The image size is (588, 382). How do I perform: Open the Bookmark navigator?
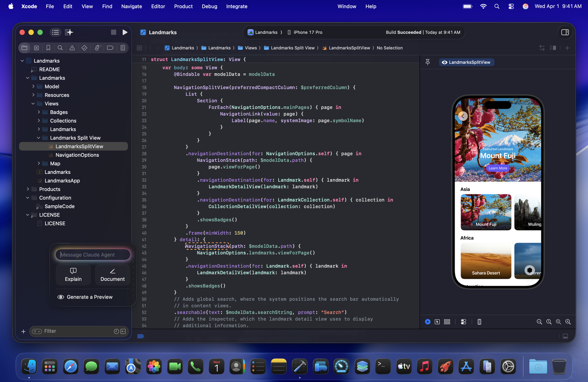(x=48, y=48)
